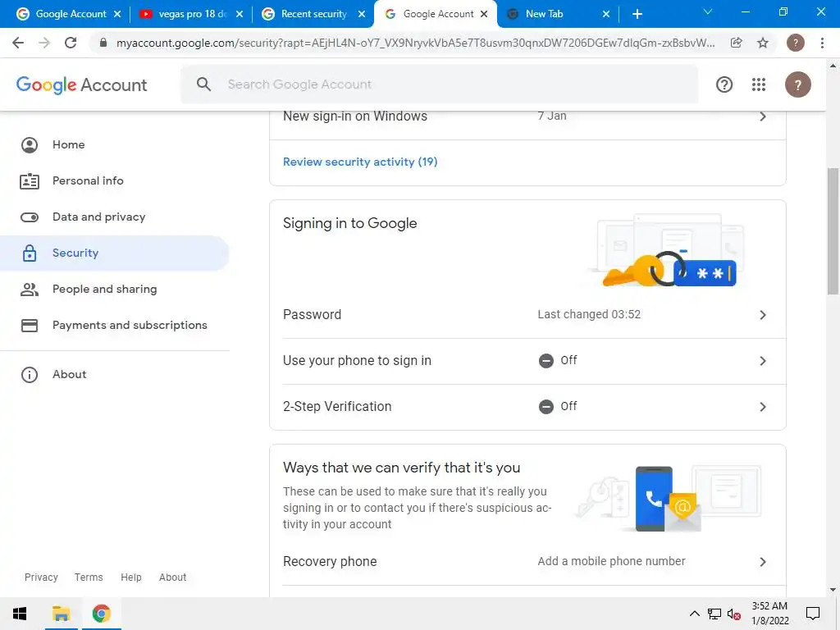Click the Google Account logo

click(x=81, y=84)
